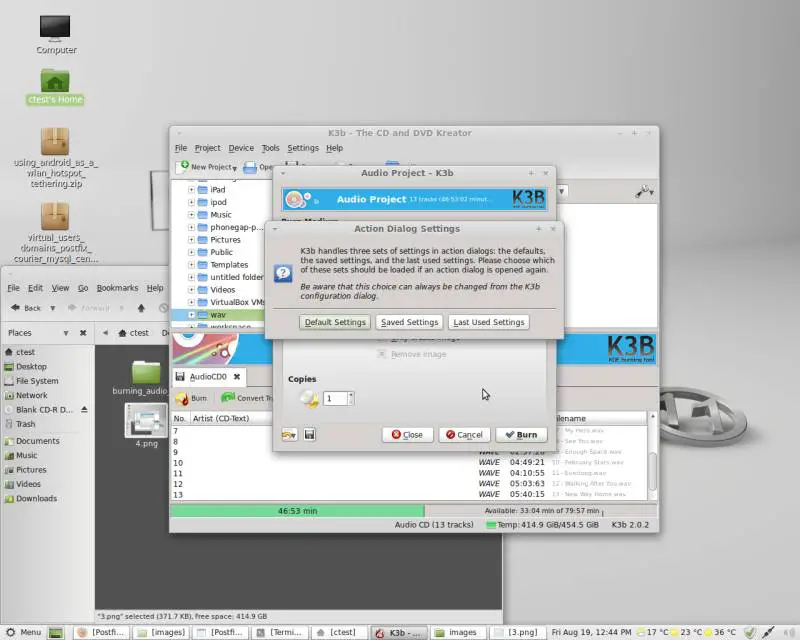Click the show desktop icon beside Menu
This screenshot has height=640, width=800.
[x=56, y=632]
